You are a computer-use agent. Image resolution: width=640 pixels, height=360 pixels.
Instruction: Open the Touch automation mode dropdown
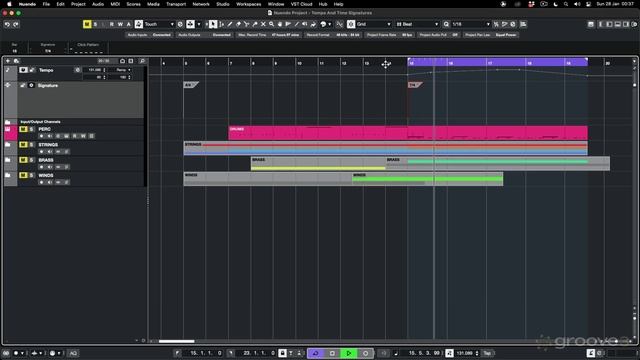point(159,24)
